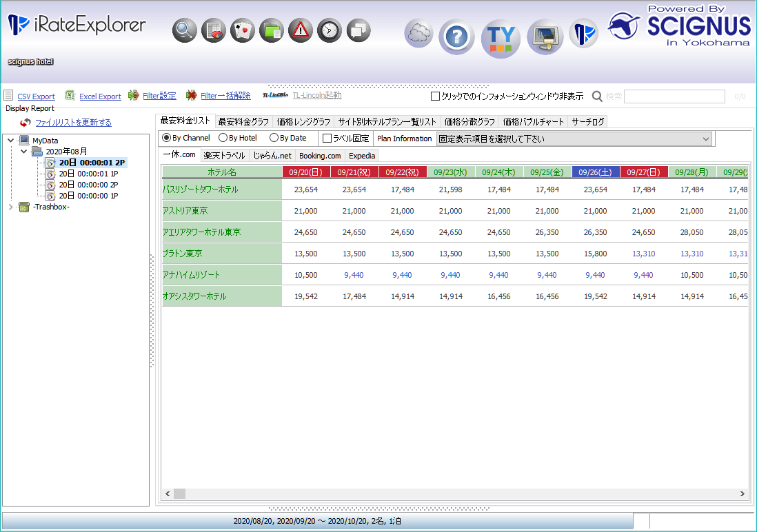Click the TY logo icon
The height and width of the screenshot is (532, 757).
click(501, 37)
